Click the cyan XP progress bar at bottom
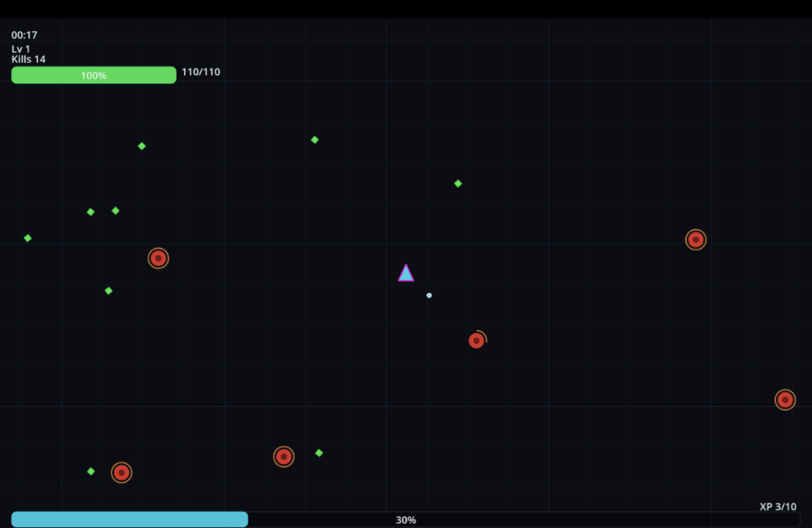Screen dimensions: 812x528 click(129, 519)
